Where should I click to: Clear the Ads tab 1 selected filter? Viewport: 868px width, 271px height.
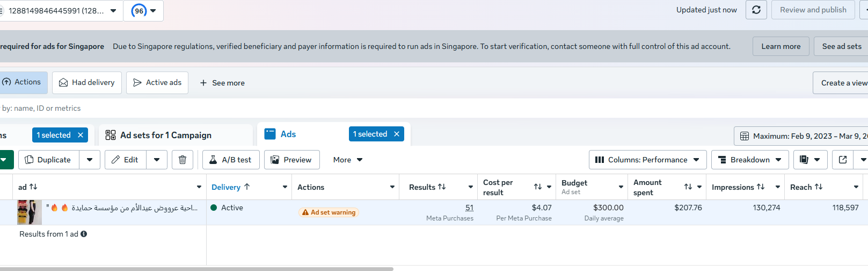(397, 134)
